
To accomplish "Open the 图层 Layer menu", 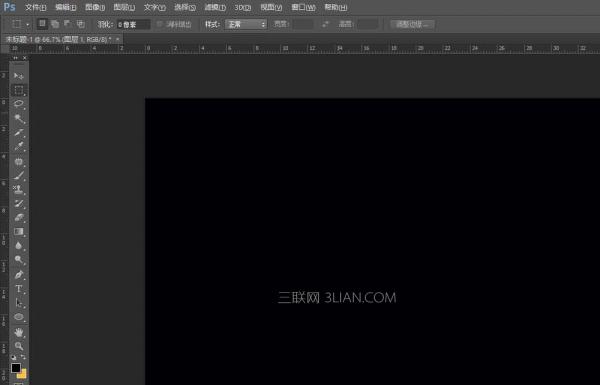I will tap(124, 7).
